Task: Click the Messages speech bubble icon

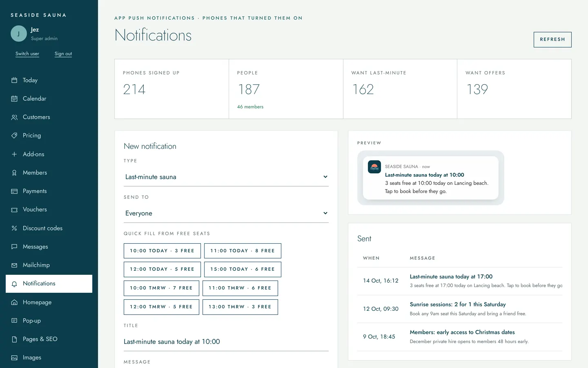Action: coord(14,247)
